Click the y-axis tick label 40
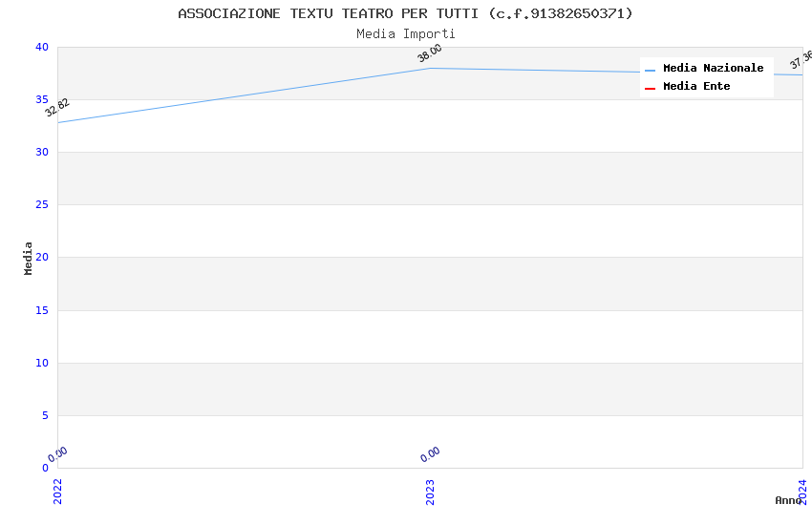 tap(42, 47)
